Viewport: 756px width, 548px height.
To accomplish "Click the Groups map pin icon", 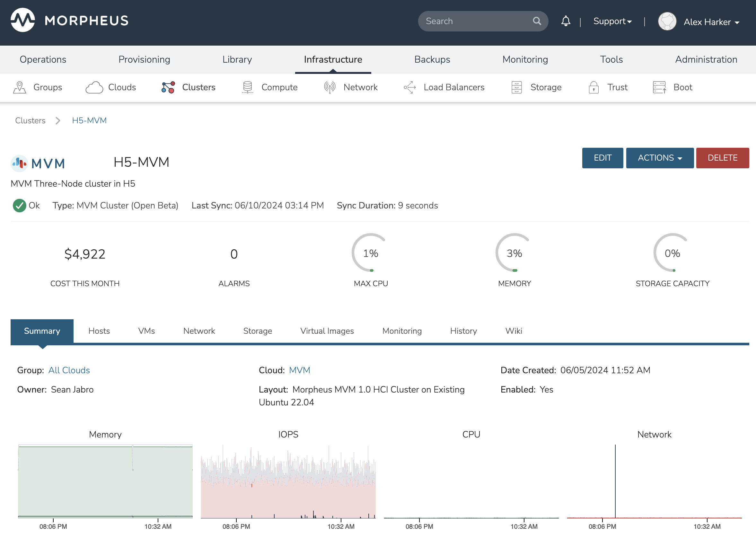I will click(x=19, y=87).
